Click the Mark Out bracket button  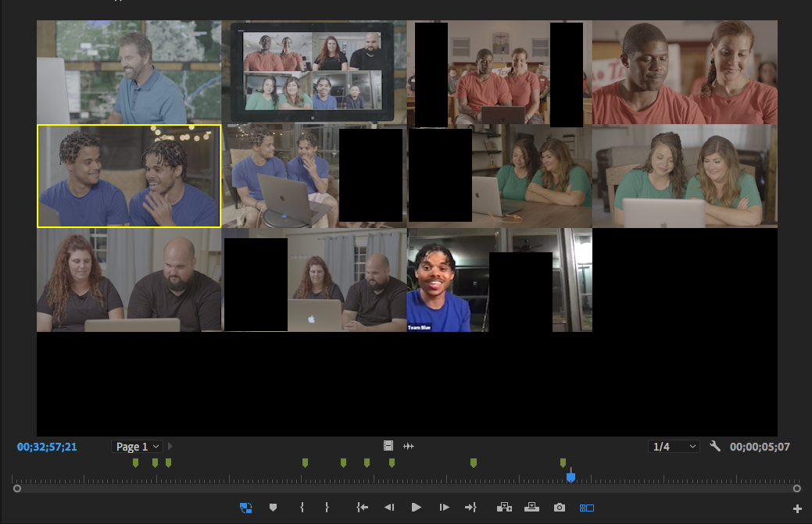click(327, 508)
